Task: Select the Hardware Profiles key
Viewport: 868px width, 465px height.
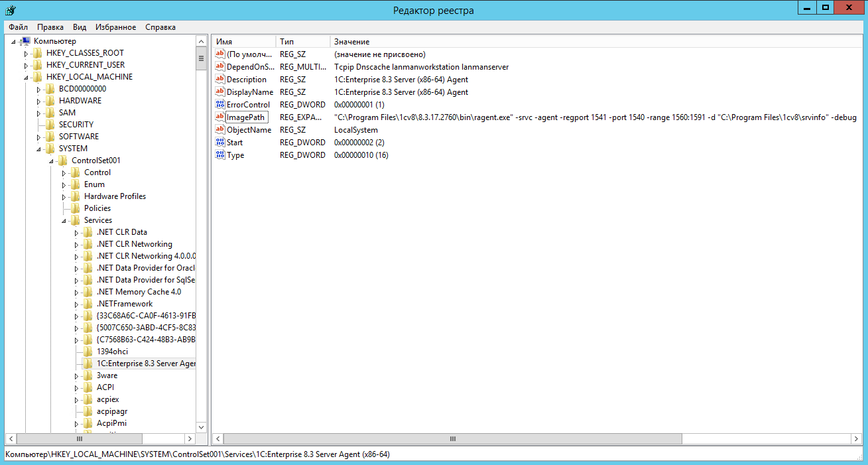Action: (115, 196)
